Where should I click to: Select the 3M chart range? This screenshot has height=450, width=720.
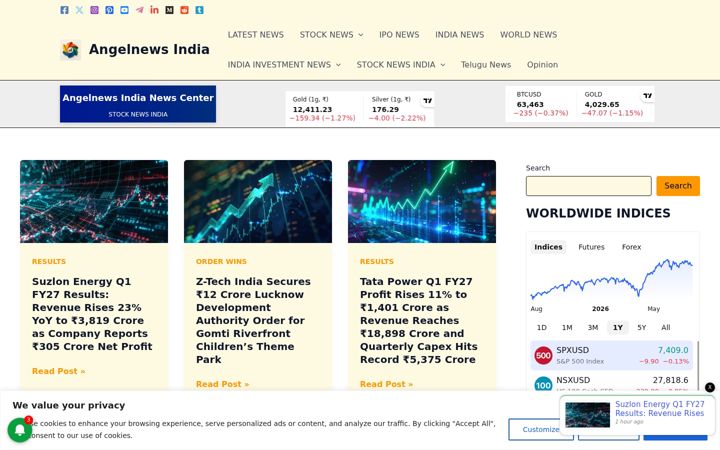(593, 327)
